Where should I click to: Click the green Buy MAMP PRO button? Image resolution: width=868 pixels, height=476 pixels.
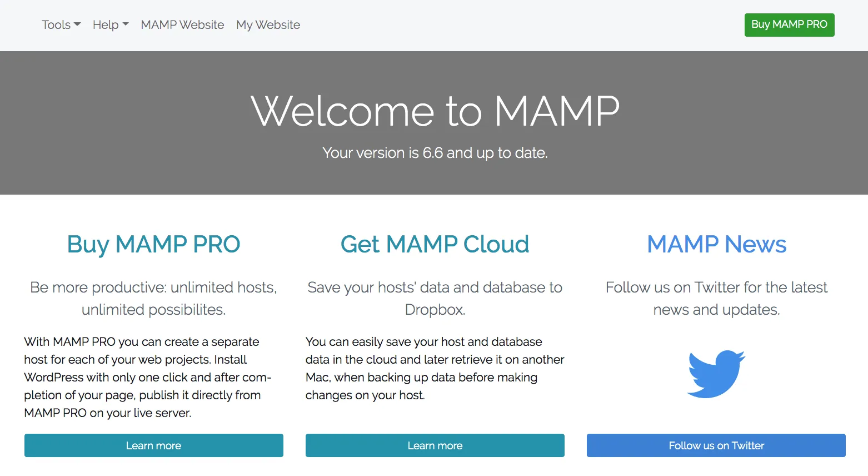pyautogui.click(x=789, y=24)
